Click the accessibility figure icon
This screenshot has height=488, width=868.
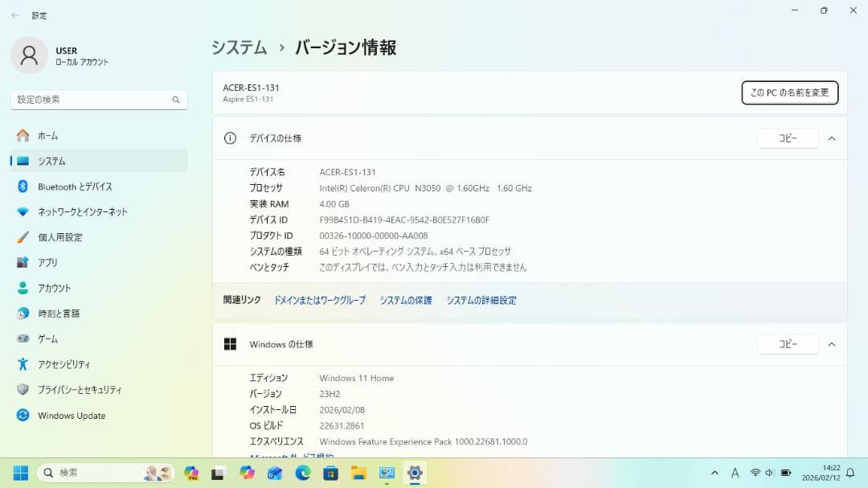click(23, 364)
